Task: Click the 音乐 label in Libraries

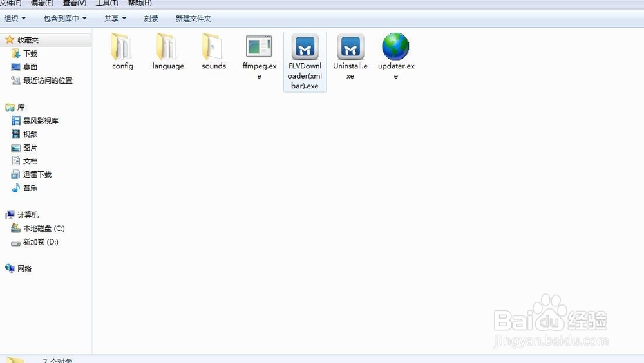Action: (30, 188)
